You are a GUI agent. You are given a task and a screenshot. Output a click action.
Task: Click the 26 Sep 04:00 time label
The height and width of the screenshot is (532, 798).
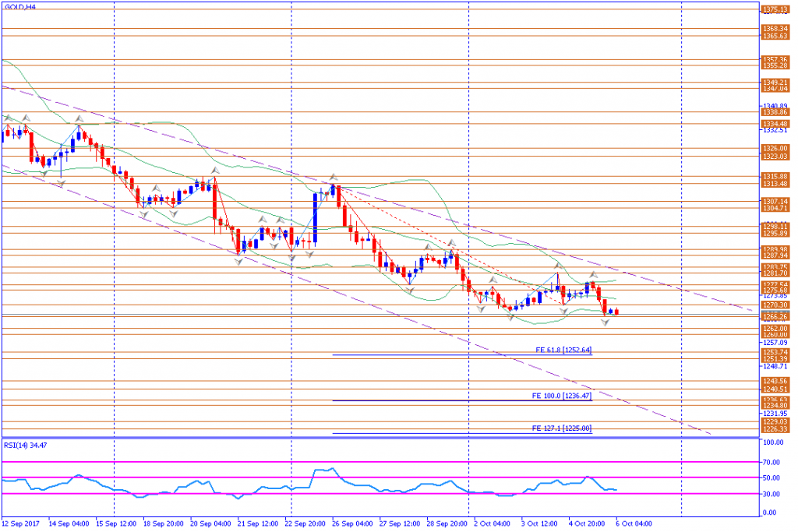353,524
